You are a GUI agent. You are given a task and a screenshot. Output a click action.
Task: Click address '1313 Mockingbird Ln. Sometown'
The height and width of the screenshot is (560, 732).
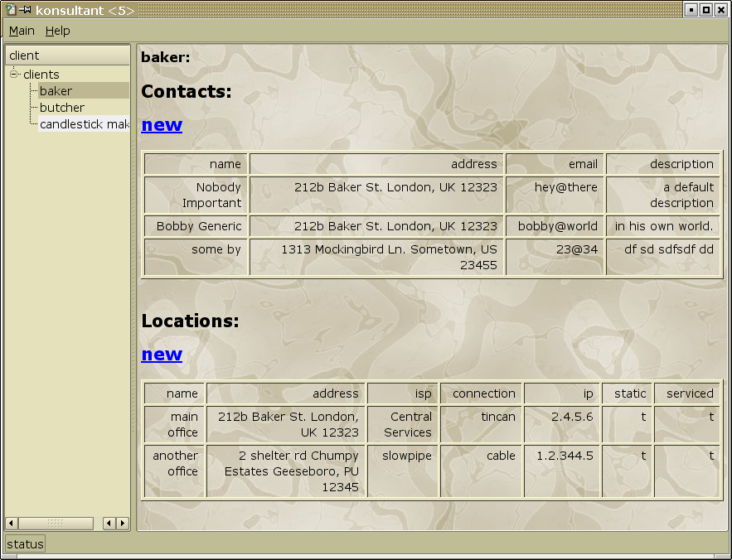[389, 257]
